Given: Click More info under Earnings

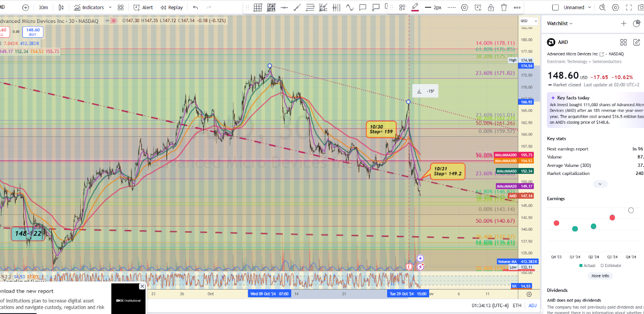Looking at the screenshot, I should [600, 276].
